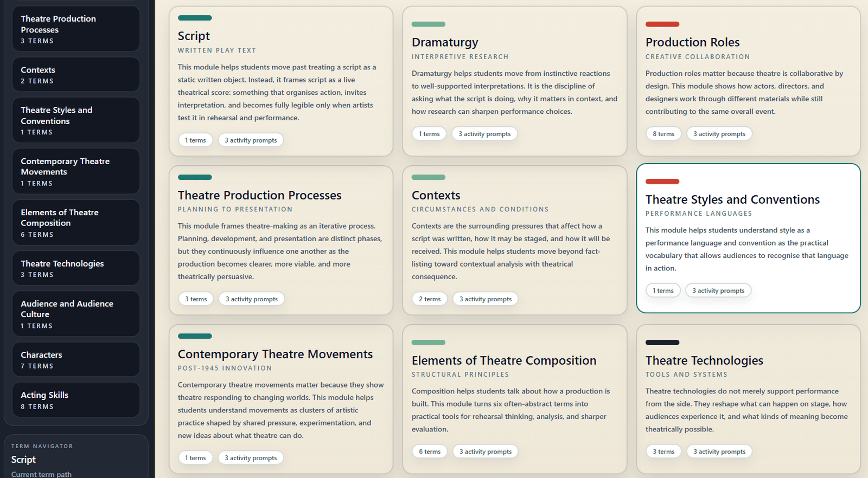Click 'POST-1945 INNOVATION' subtitle
This screenshot has height=478, width=868.
click(x=225, y=368)
